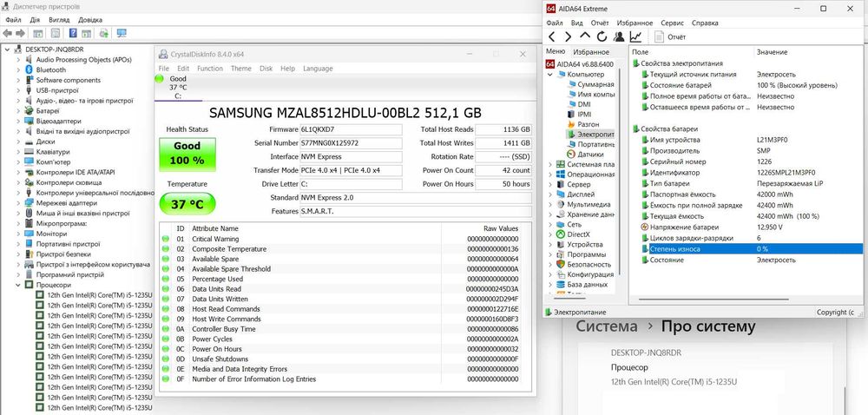Select Монітори in Device Manager tree
The height and width of the screenshot is (415, 868).
click(51, 234)
